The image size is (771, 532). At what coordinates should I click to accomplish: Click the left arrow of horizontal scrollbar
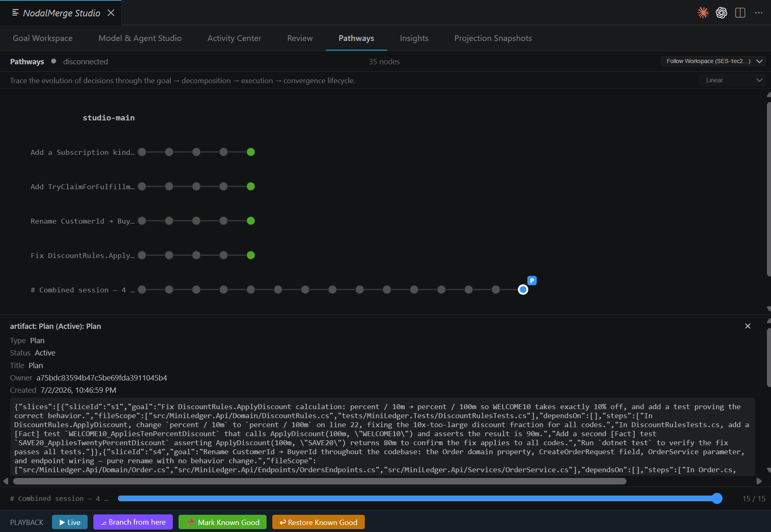pyautogui.click(x=6, y=481)
